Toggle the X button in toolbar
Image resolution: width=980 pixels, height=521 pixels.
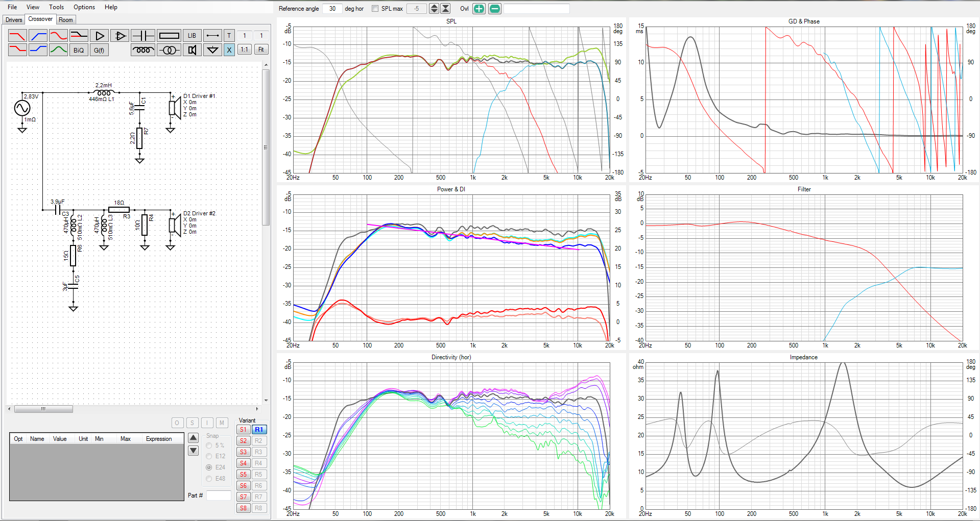pyautogui.click(x=229, y=50)
